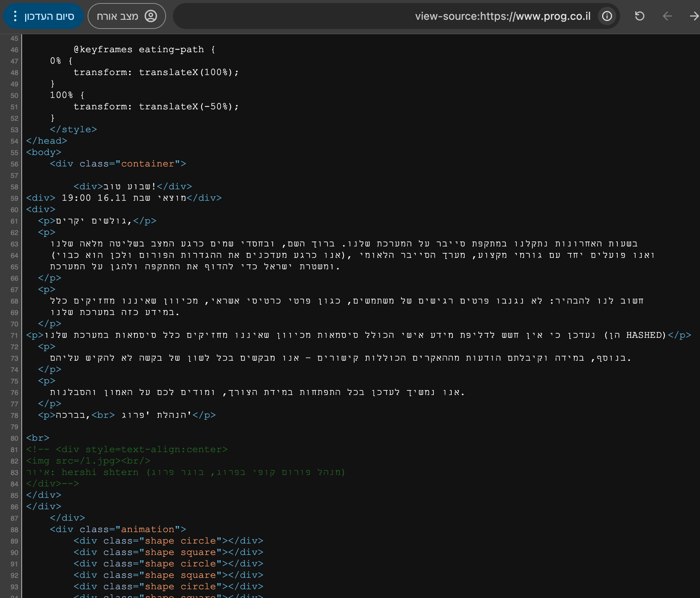Click the 'container' attribute value
Screen dimensions: 700x598
click(147, 164)
